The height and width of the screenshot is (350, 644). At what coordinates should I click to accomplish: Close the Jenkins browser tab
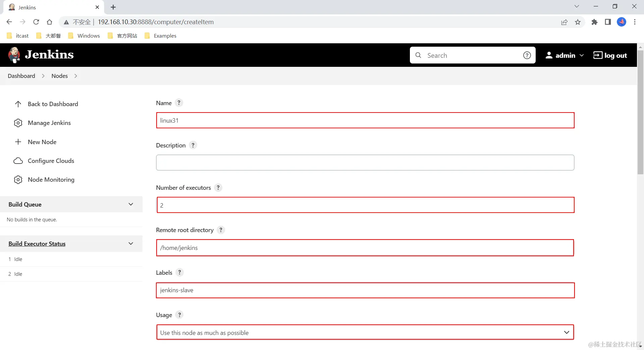[97, 7]
